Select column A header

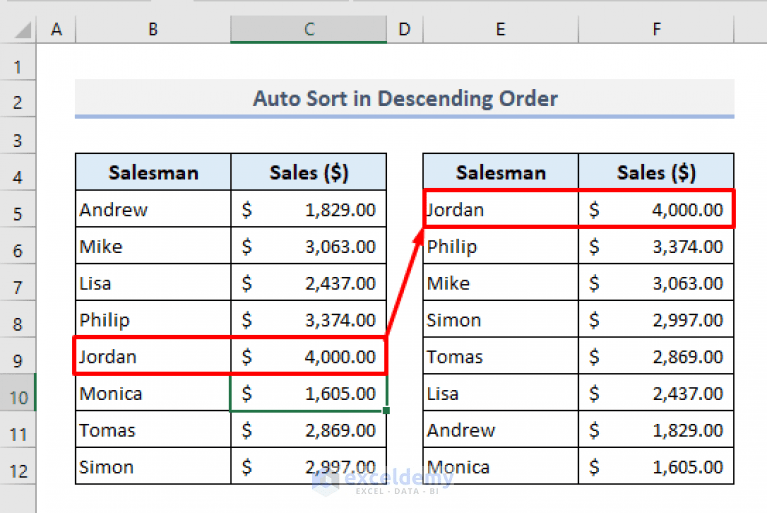coord(56,29)
